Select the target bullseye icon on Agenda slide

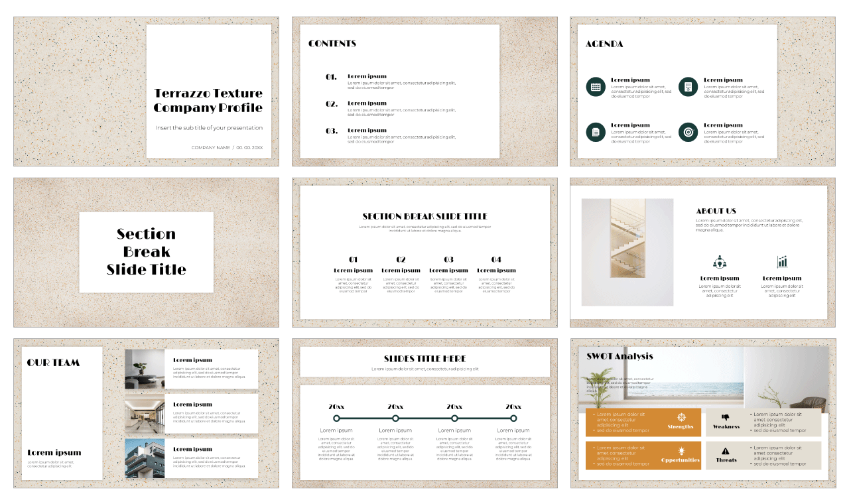coord(688,132)
